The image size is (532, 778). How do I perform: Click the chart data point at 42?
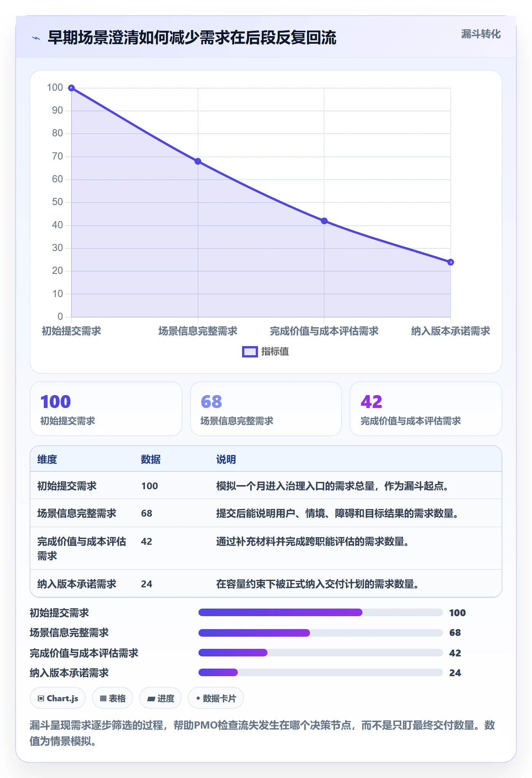coord(324,221)
